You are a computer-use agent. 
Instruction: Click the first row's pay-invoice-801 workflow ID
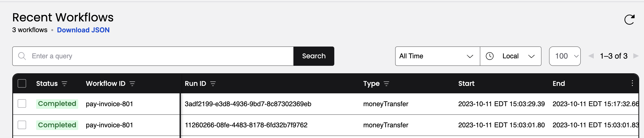[x=109, y=104]
